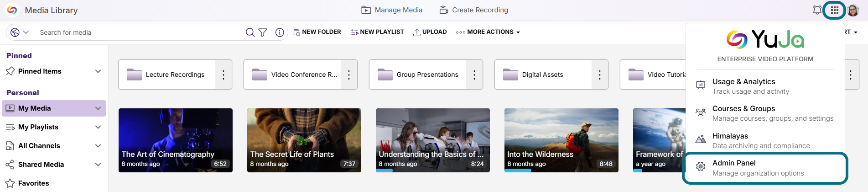This screenshot has height=192, width=868.
Task: Expand My Media chevron
Action: coord(98,108)
